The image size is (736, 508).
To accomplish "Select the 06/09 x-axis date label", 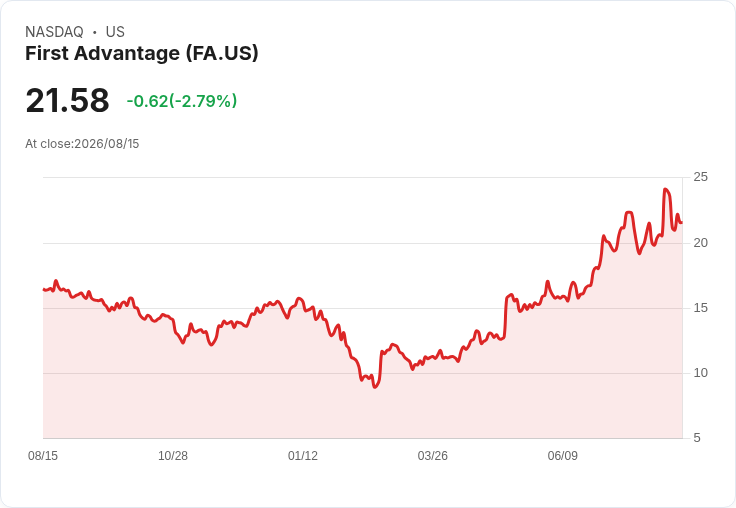I will tap(562, 455).
